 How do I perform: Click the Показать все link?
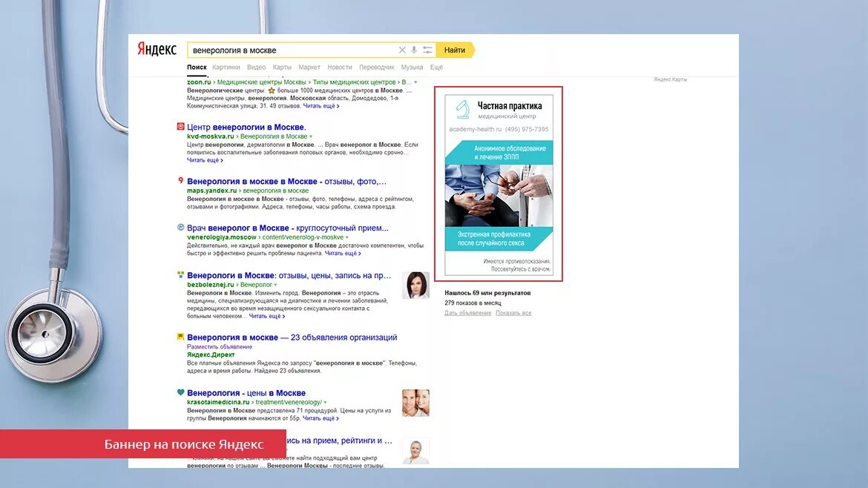pos(513,313)
